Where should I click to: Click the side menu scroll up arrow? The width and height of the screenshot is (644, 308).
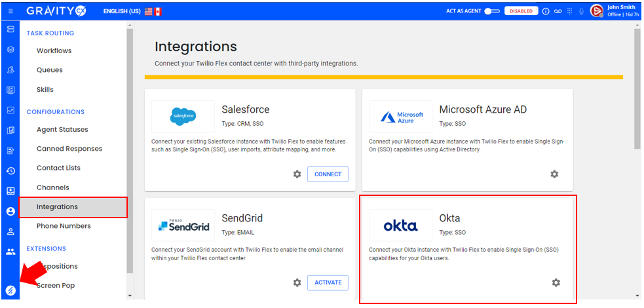pos(130,25)
